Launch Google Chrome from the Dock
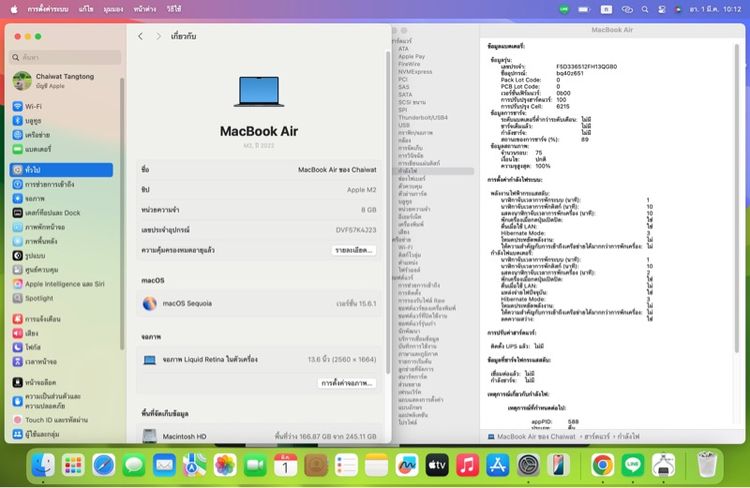The width and height of the screenshot is (750, 488). pyautogui.click(x=603, y=465)
